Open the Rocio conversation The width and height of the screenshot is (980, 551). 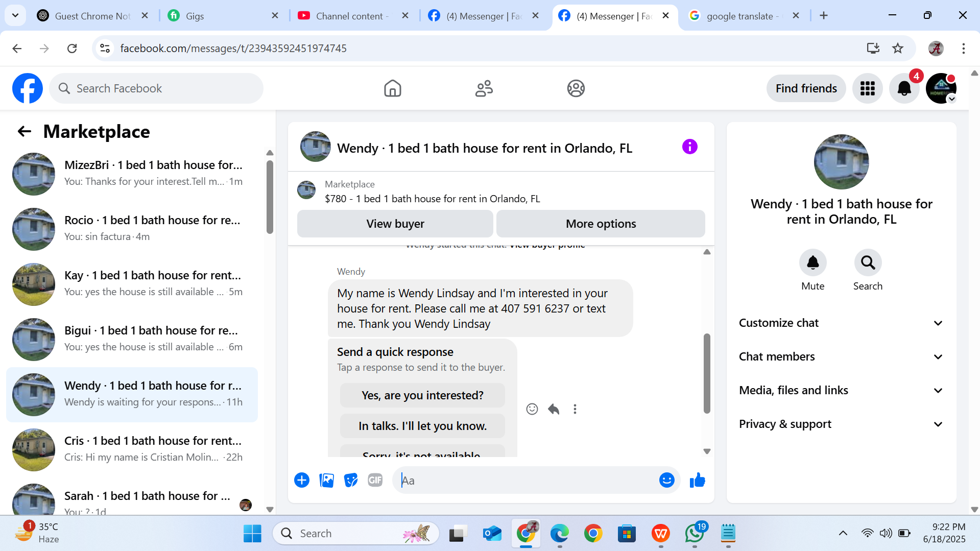pos(132,229)
